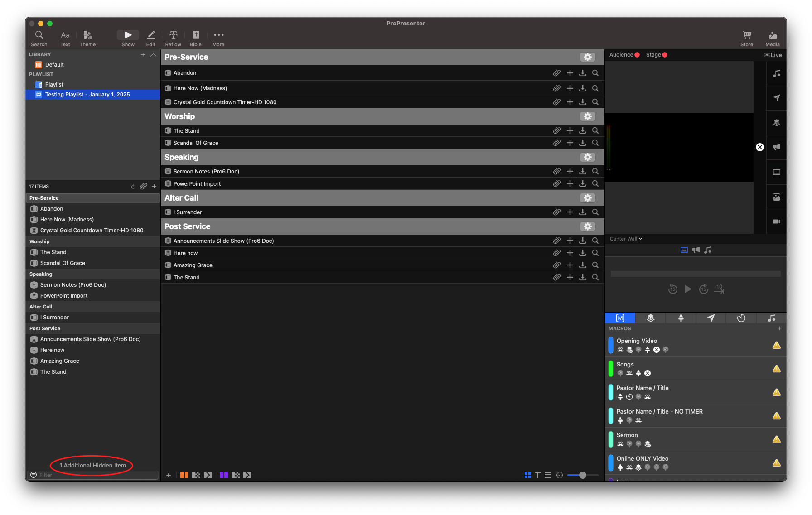Open the Theme tool

click(87, 39)
